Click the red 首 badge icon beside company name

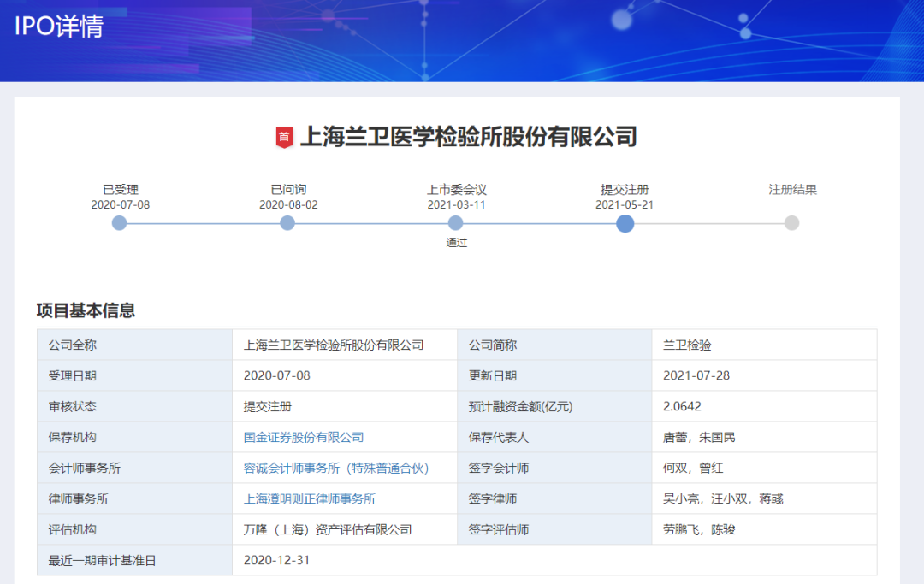(284, 137)
